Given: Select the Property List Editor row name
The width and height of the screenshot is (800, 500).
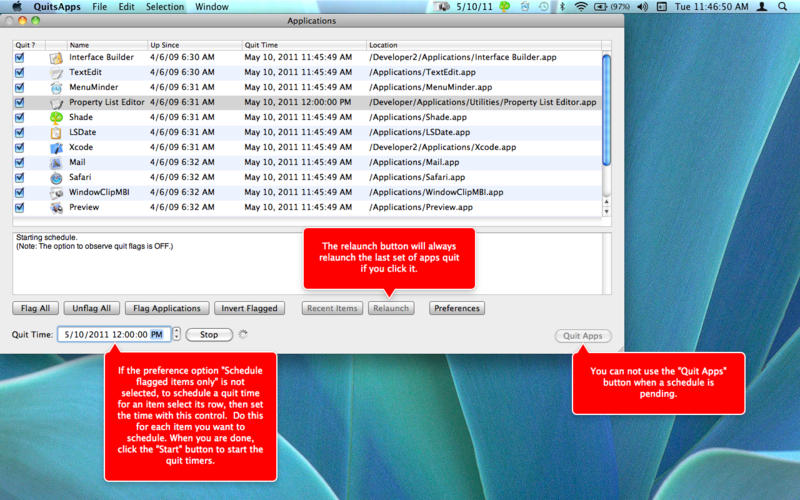Looking at the screenshot, I should [x=107, y=102].
